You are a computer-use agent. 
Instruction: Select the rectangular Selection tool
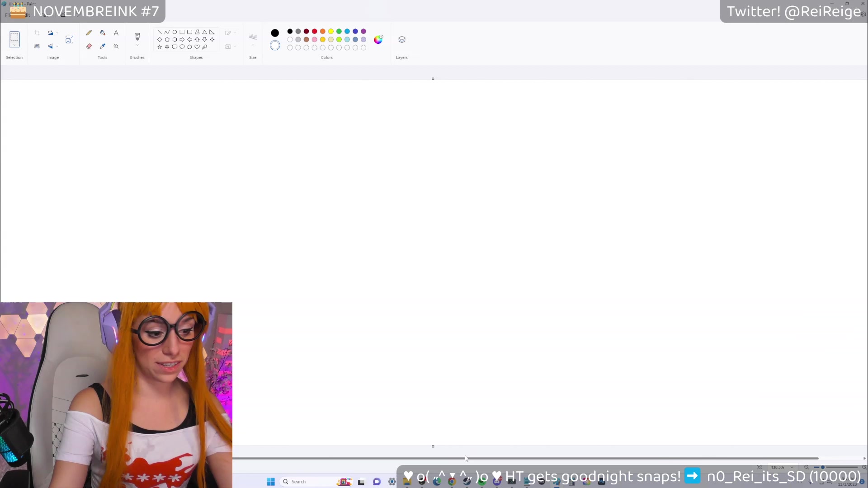(14, 37)
